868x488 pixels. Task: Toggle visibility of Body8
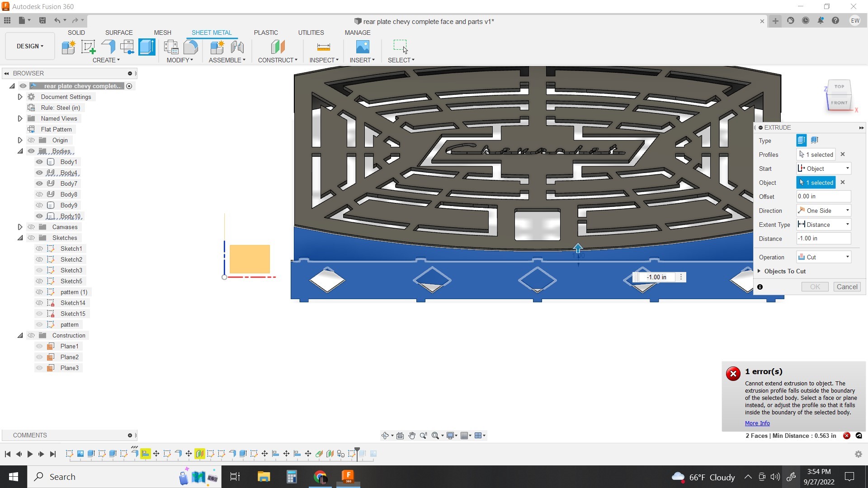(39, 194)
